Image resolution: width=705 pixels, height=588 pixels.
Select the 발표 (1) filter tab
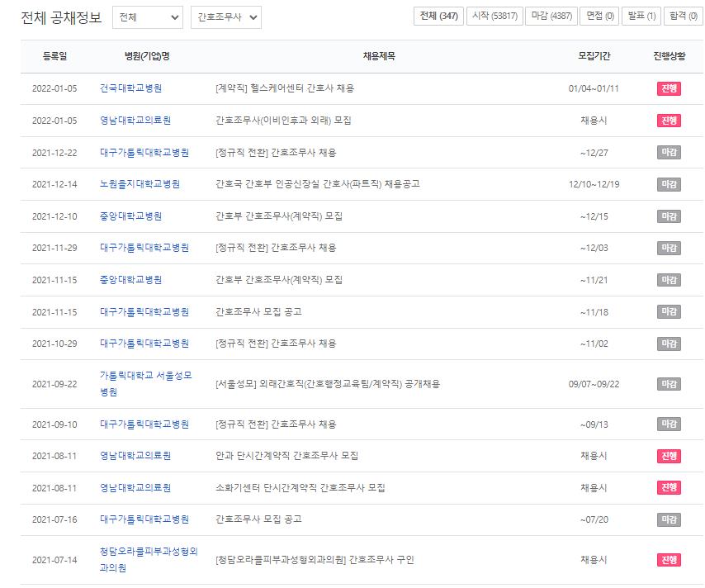641,17
